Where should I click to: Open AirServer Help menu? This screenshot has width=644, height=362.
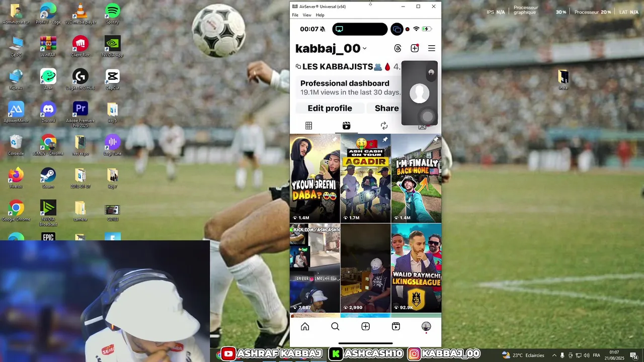pos(320,15)
